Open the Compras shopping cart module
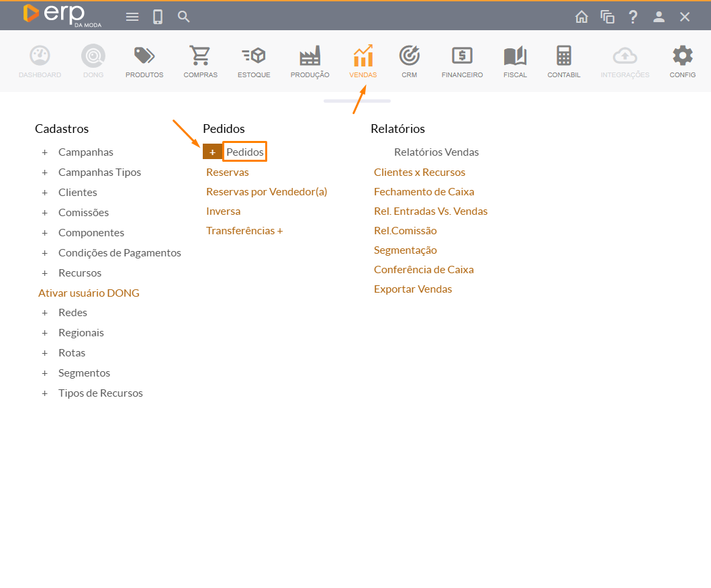The image size is (711, 588). (200, 61)
